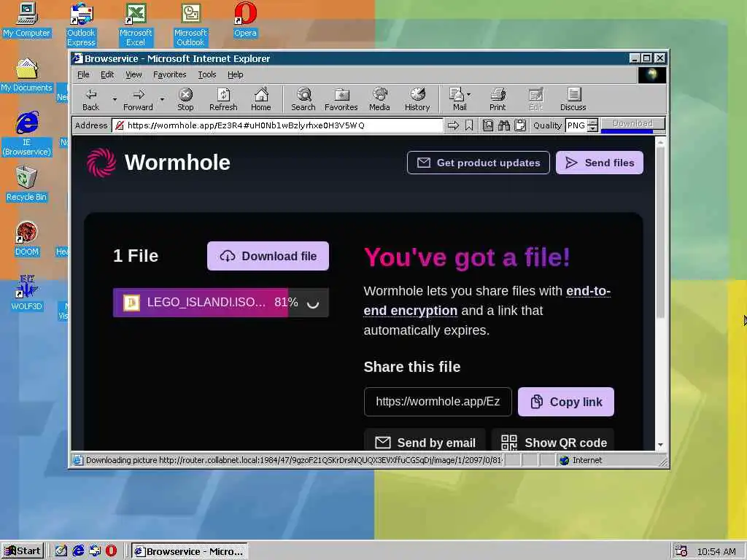Open the Favorites toolbar panel

tap(341, 99)
